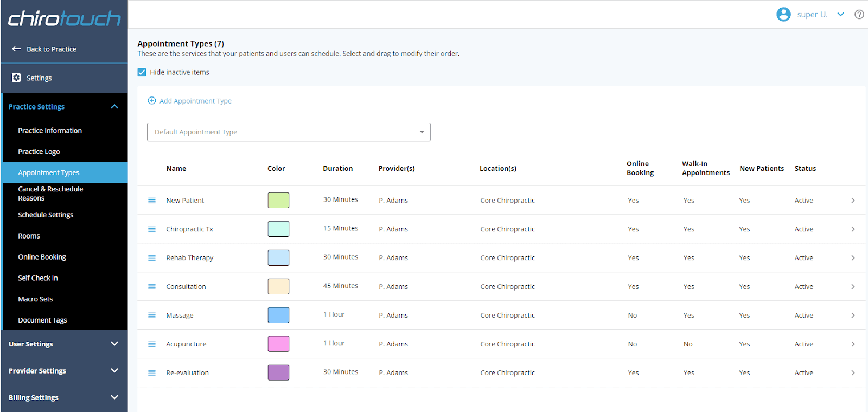Open the Document Tags page
The height and width of the screenshot is (412, 868).
pos(42,320)
